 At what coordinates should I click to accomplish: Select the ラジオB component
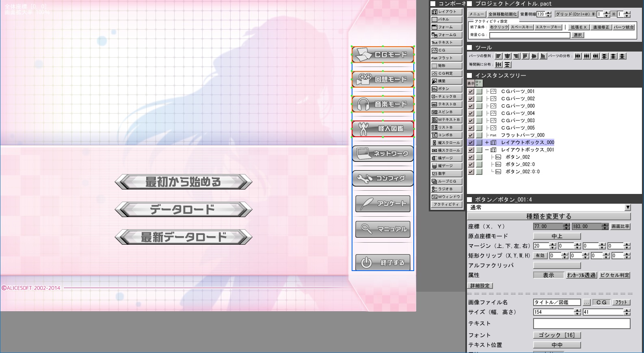click(x=447, y=189)
